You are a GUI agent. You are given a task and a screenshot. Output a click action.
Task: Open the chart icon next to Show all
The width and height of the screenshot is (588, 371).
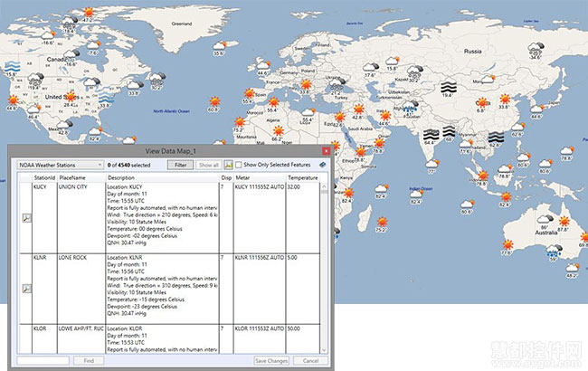coord(228,165)
